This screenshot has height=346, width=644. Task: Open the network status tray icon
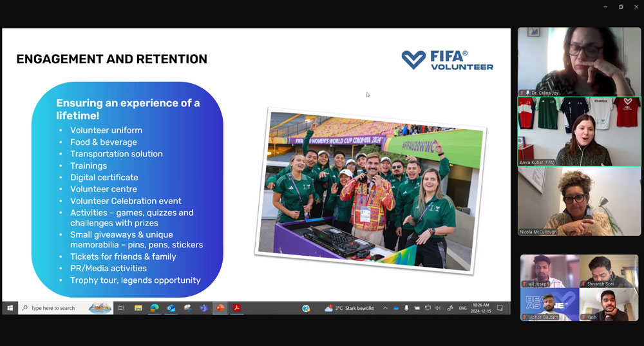point(428,309)
